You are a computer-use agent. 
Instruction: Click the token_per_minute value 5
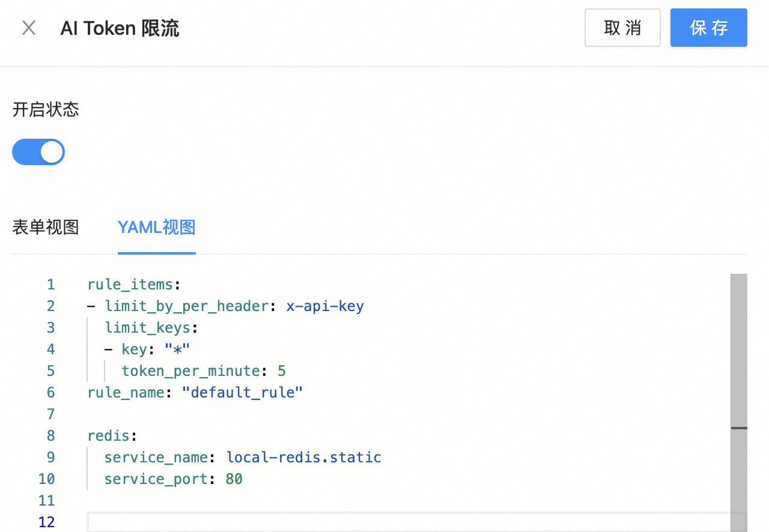click(x=282, y=371)
